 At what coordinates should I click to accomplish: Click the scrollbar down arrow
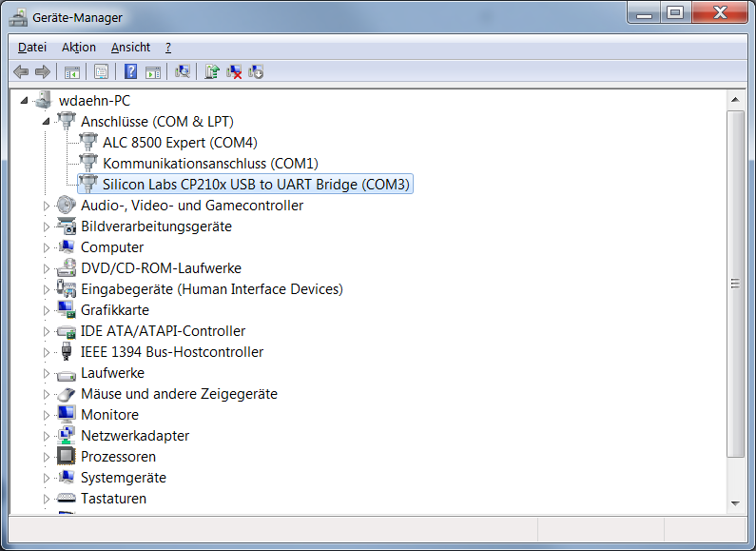pos(734,502)
